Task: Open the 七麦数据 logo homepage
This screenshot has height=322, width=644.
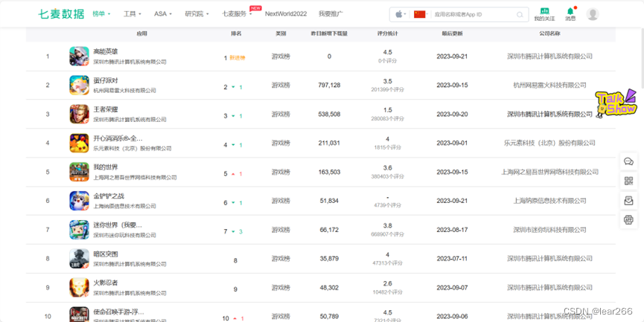Action: click(x=61, y=14)
